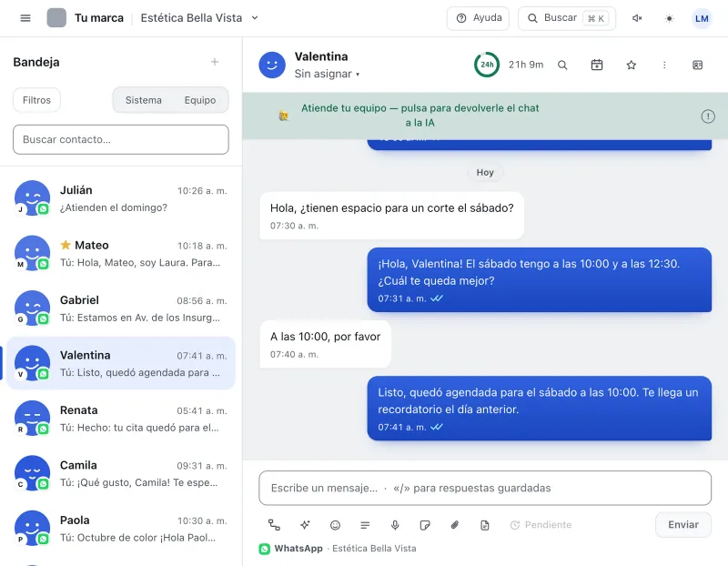This screenshot has height=566, width=728.
Task: Open Paola's conversation
Action: 121,529
